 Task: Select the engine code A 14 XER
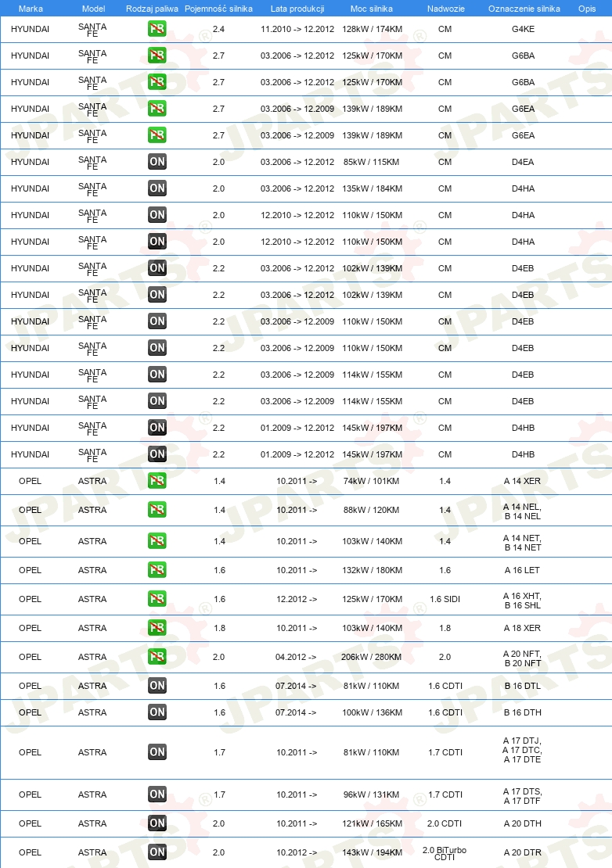522,481
